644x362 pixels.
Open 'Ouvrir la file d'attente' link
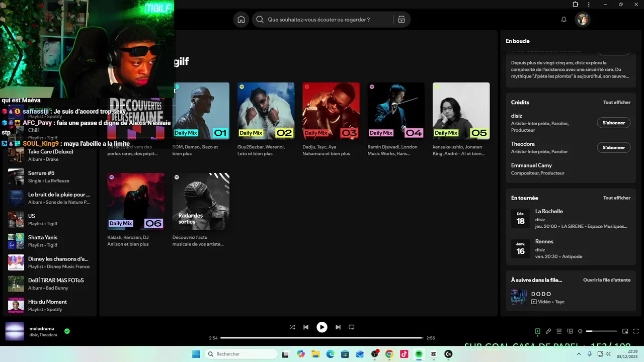click(607, 280)
